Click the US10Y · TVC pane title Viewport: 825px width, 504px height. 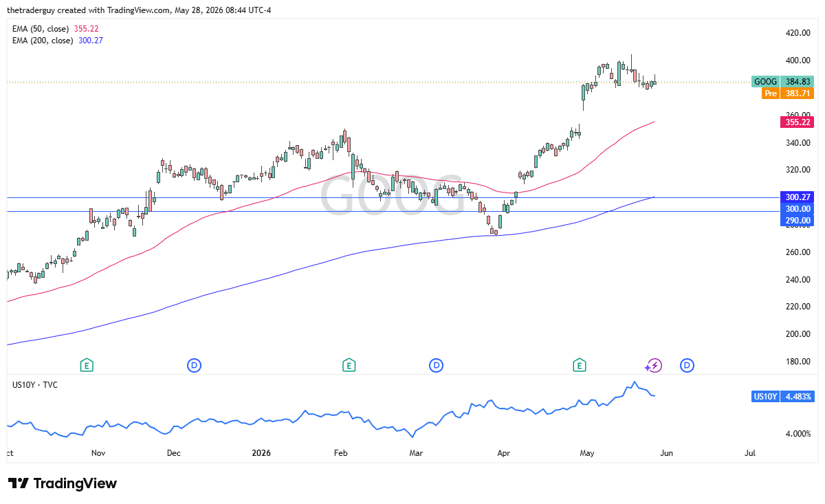(x=35, y=385)
